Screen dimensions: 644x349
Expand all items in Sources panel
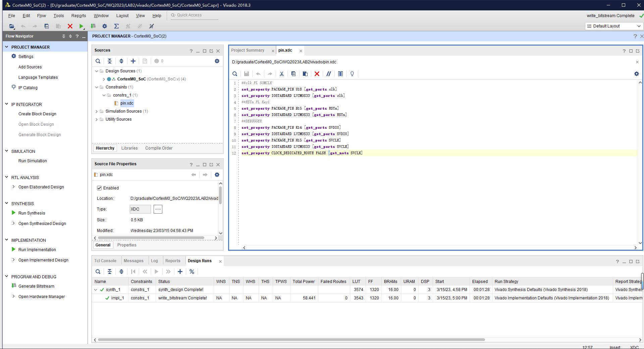click(x=121, y=61)
